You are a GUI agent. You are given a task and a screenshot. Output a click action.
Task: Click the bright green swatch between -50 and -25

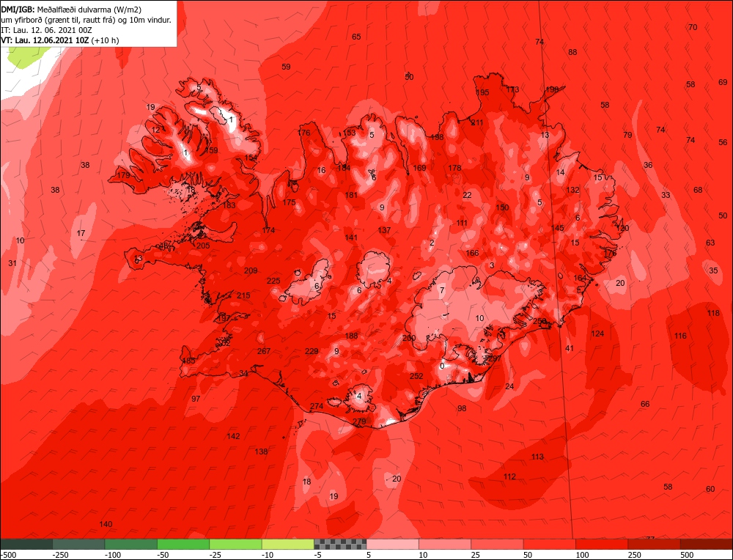pos(184,544)
